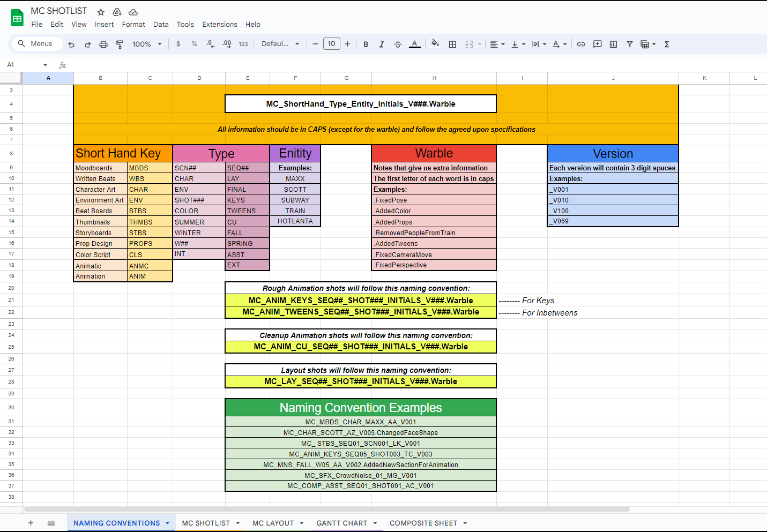Screen dimensions: 767x532
Task: Decrease decimal places icon
Action: click(211, 44)
